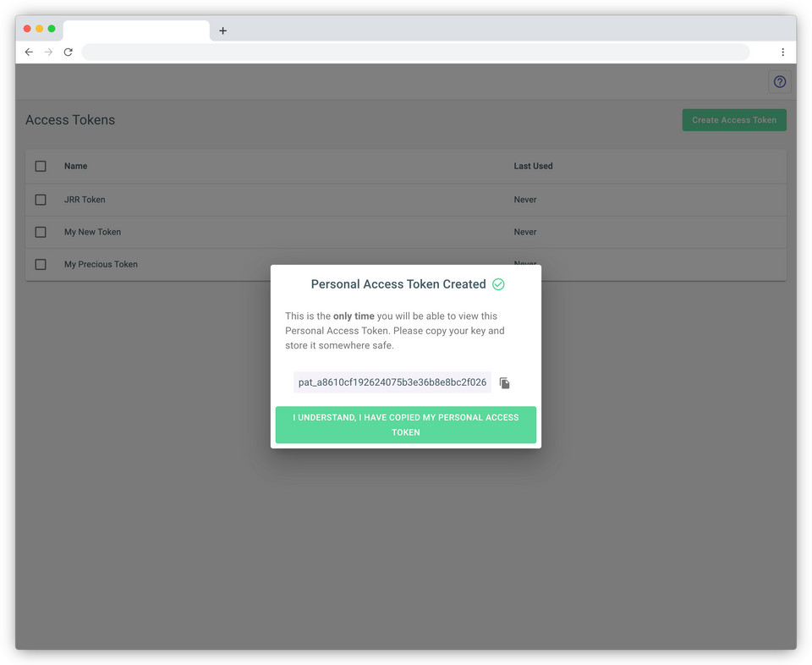Open the help question mark icon
Screen dimensions: 812x665
tap(779, 81)
